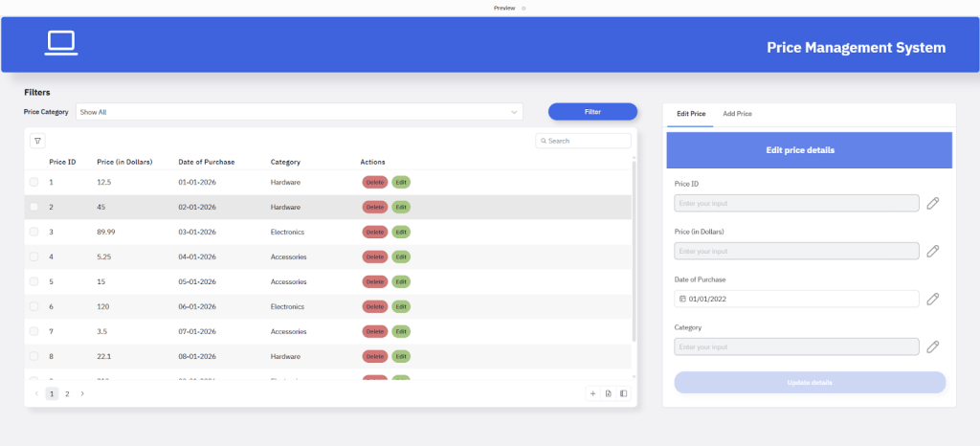
Task: Click the pencil icon beside Category field
Action: click(x=932, y=346)
